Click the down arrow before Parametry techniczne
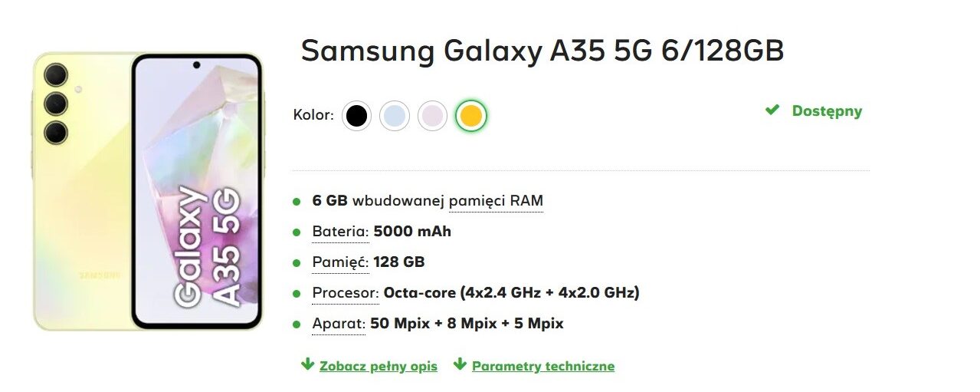980x392 pixels. tap(460, 364)
